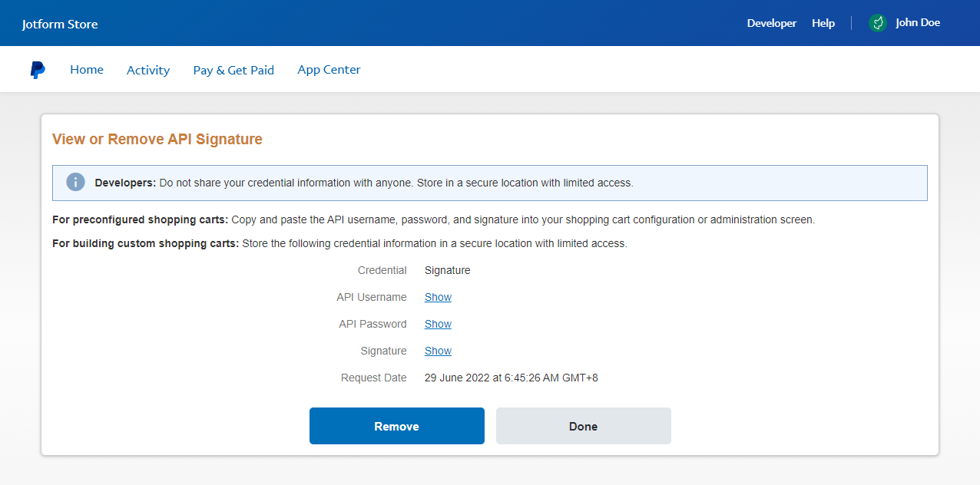Click the John Doe account name
This screenshot has width=980, height=485.
pyautogui.click(x=917, y=23)
